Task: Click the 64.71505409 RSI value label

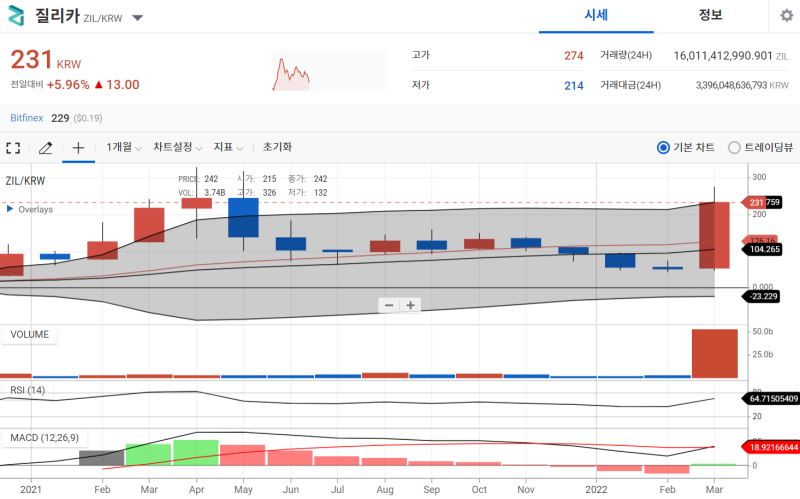Action: pyautogui.click(x=772, y=398)
